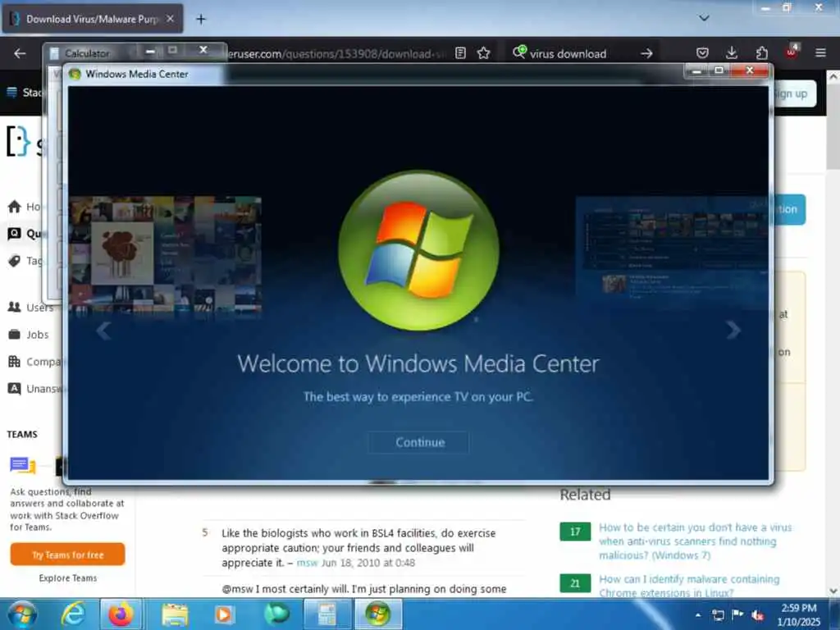Screen dimensions: 840x630
Task: Click the Companies sidebar icon
Action: (15, 362)
